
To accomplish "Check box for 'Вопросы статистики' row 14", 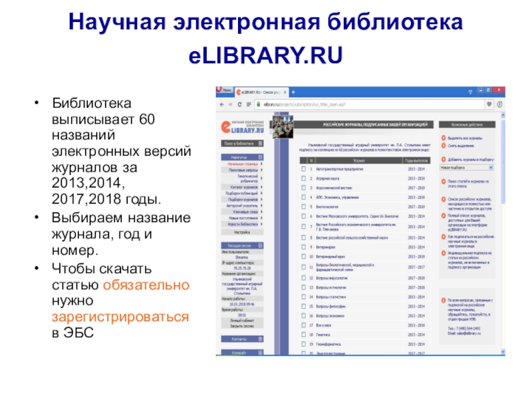I will coord(304,297).
